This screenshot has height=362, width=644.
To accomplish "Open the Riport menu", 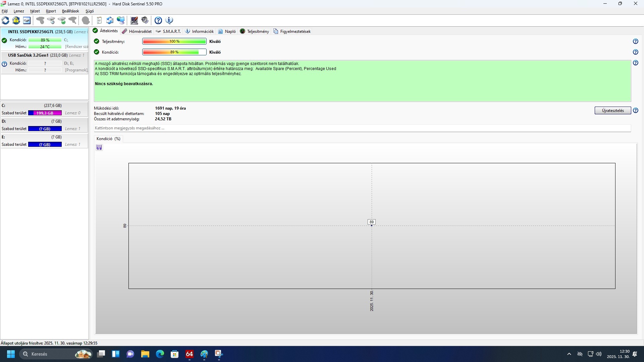I will click(x=51, y=11).
